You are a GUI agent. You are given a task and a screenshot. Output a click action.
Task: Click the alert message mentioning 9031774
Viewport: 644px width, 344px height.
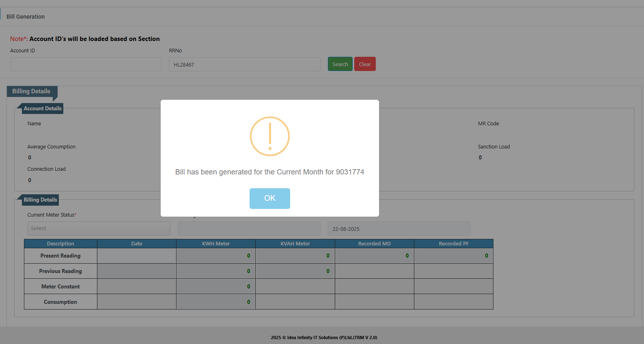tap(270, 172)
